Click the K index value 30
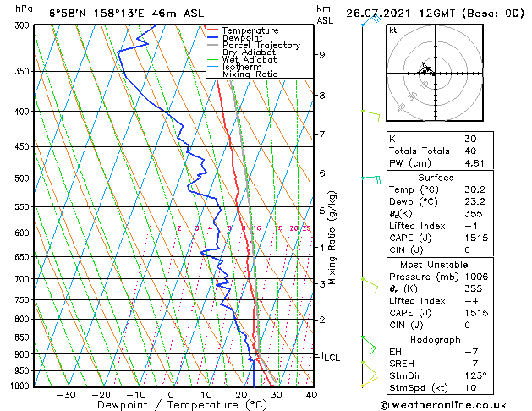 (470, 139)
